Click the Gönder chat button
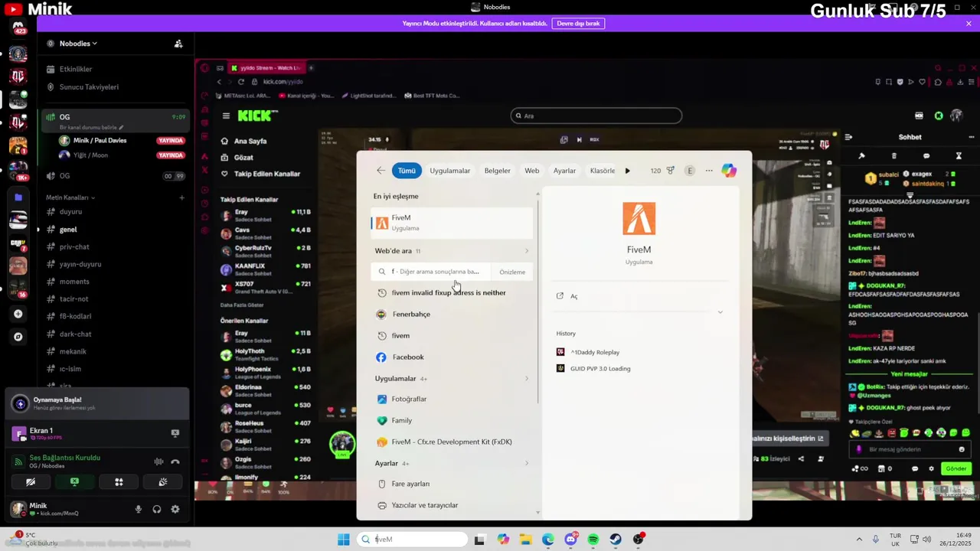The height and width of the screenshot is (551, 980). coord(955,468)
